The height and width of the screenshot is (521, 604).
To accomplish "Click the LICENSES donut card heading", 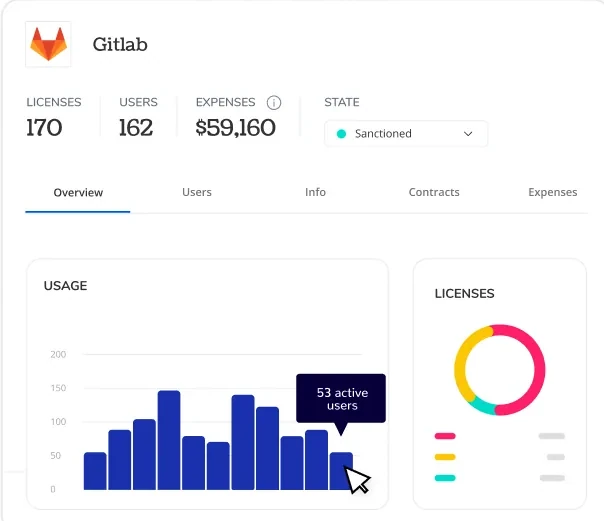I will [x=464, y=293].
